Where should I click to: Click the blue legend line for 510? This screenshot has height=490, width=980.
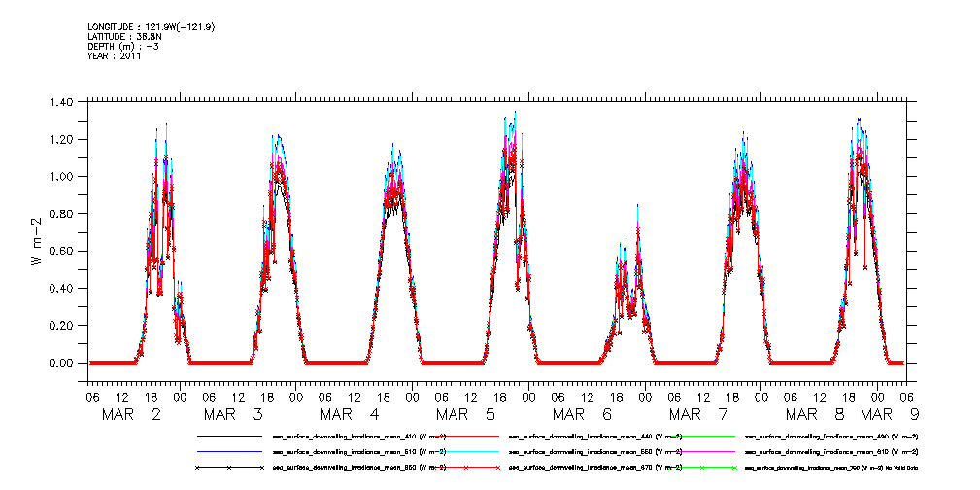click(229, 451)
